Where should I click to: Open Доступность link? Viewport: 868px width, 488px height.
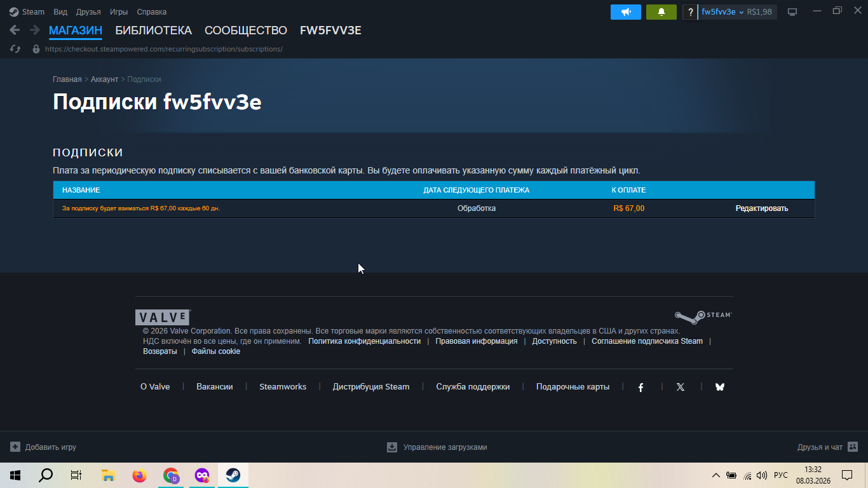point(555,341)
